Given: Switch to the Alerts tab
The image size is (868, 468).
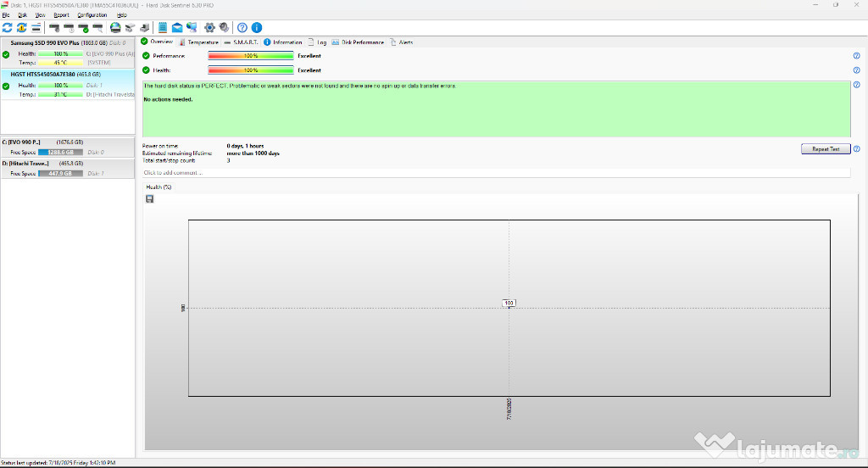Looking at the screenshot, I should 401,42.
